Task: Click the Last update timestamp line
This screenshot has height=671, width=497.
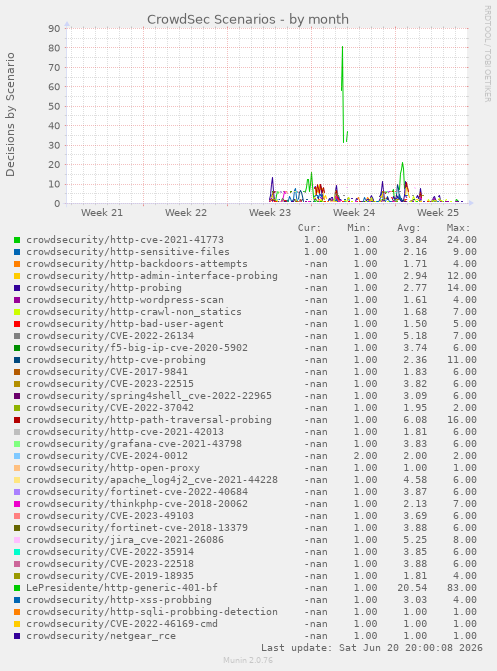Action: 372,648
